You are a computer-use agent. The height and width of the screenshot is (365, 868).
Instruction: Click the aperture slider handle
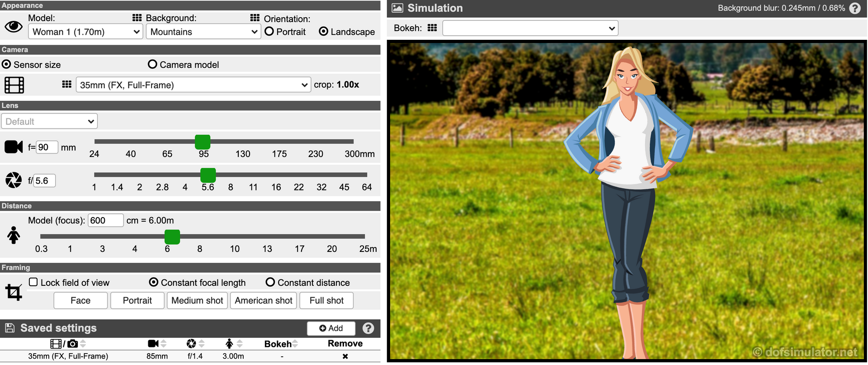(208, 175)
